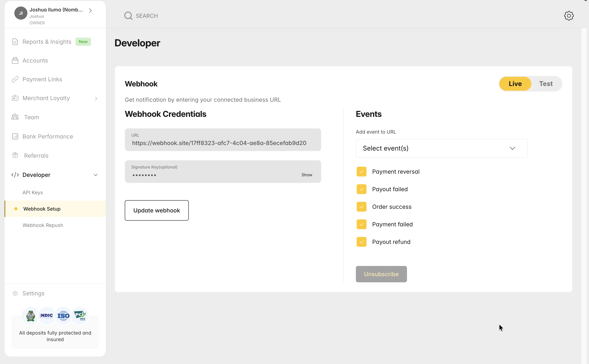Click the search magnifier icon
The image size is (589, 364).
128,16
